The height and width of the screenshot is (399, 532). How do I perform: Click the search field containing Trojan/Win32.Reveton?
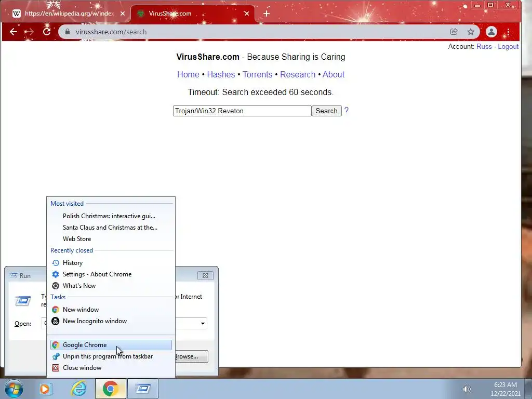(242, 111)
